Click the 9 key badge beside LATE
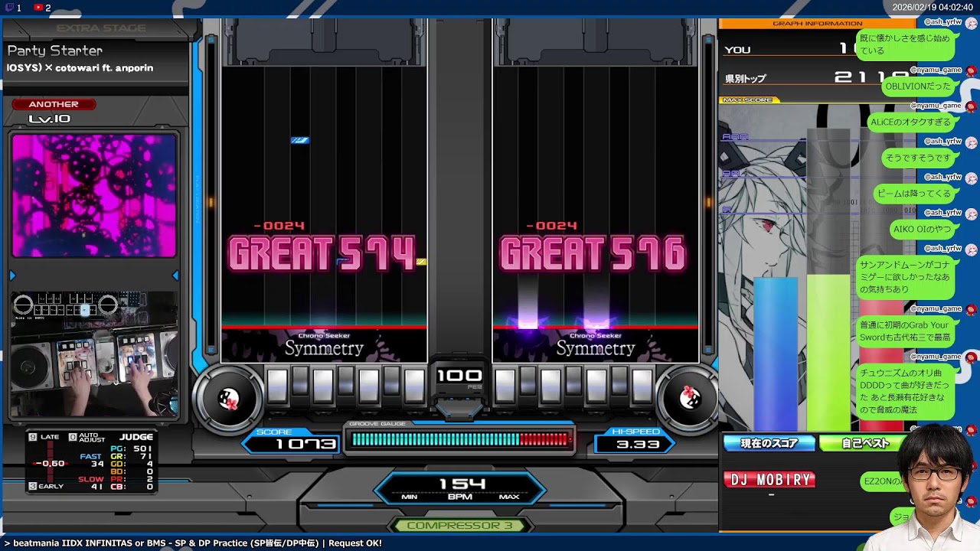The height and width of the screenshot is (551, 980). pyautogui.click(x=33, y=437)
